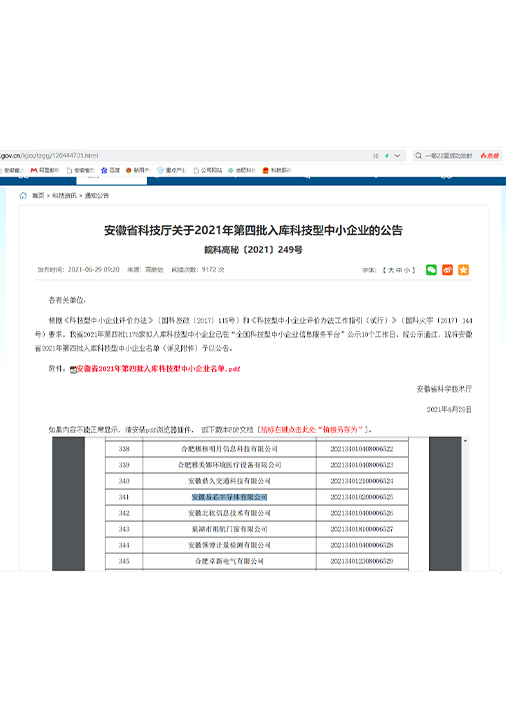
Task: Click the company name in row 344
Action: pos(229,546)
